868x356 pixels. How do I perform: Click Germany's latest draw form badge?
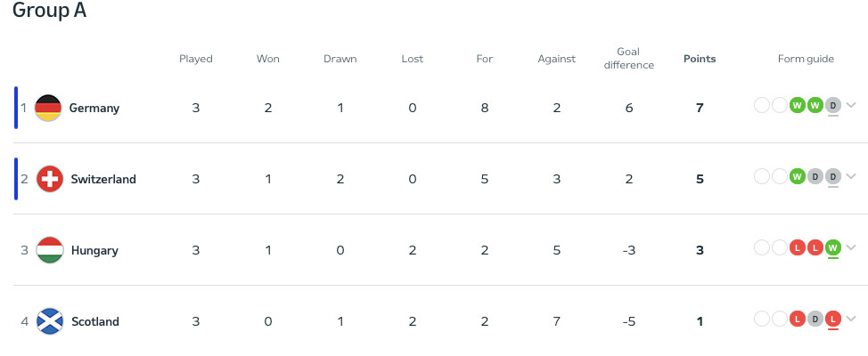(832, 106)
